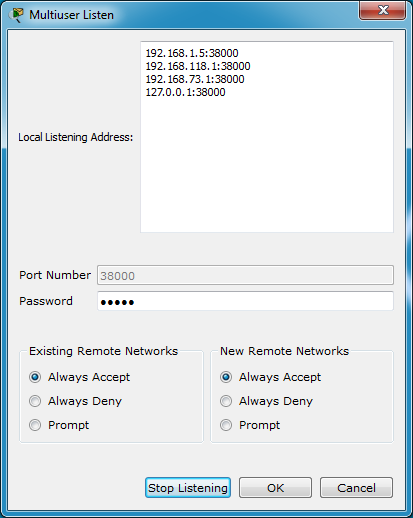Click the Local Listening Address label
Screen dimensions: 413x518
76,137
